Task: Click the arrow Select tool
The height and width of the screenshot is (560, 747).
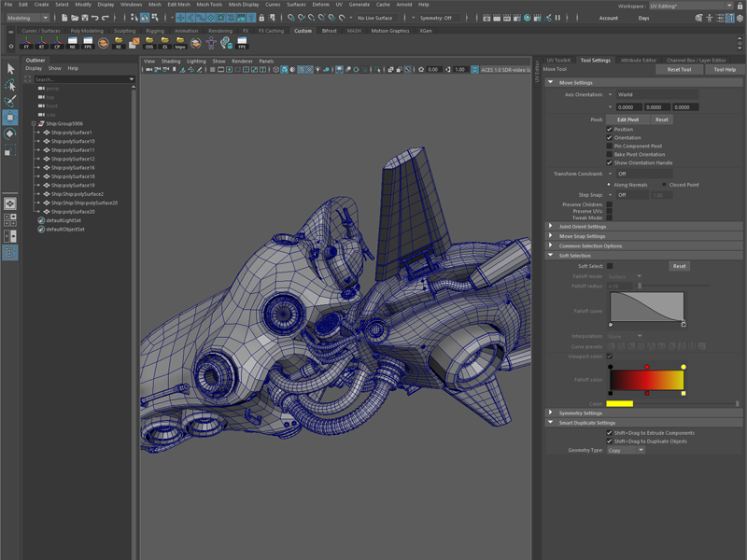Action: coord(10,69)
